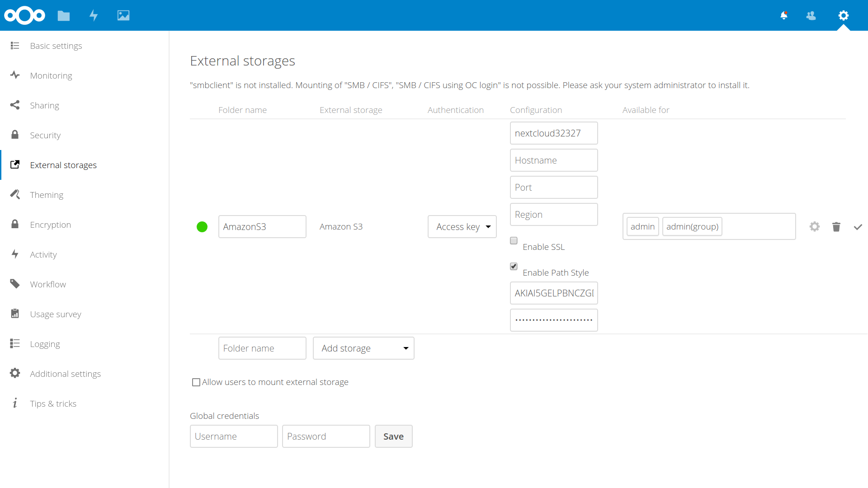Click the Save button for global credentials

coord(393,436)
